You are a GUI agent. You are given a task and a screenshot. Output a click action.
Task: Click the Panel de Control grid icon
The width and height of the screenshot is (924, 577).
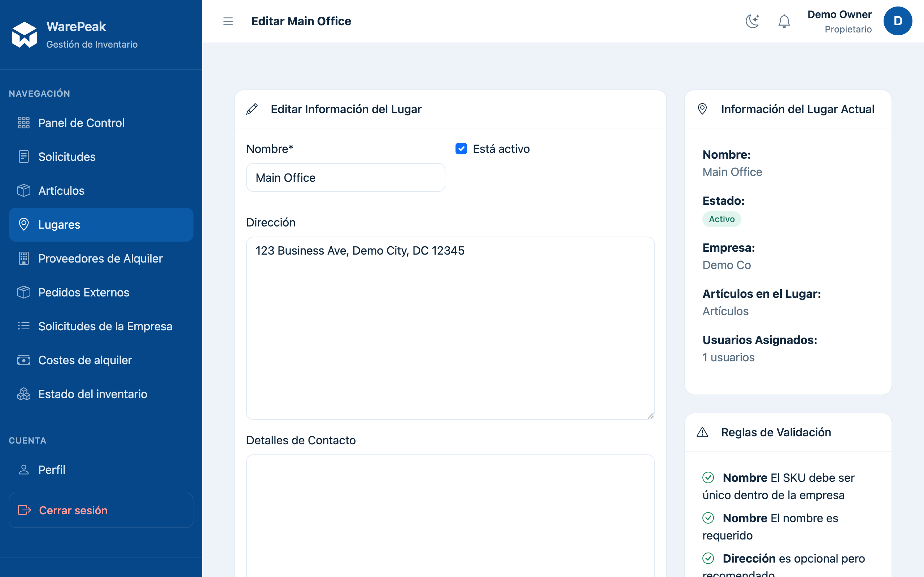(24, 123)
